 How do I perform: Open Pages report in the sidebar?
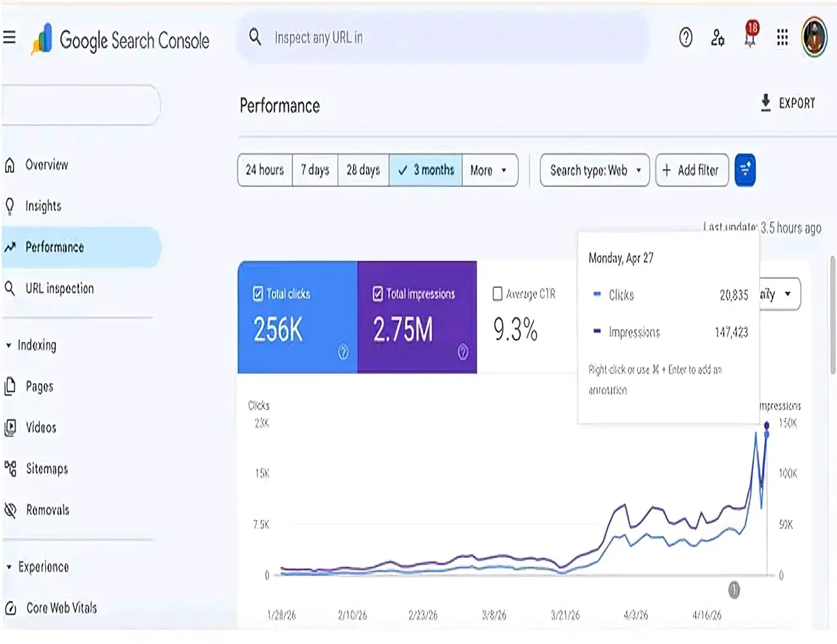tap(39, 386)
